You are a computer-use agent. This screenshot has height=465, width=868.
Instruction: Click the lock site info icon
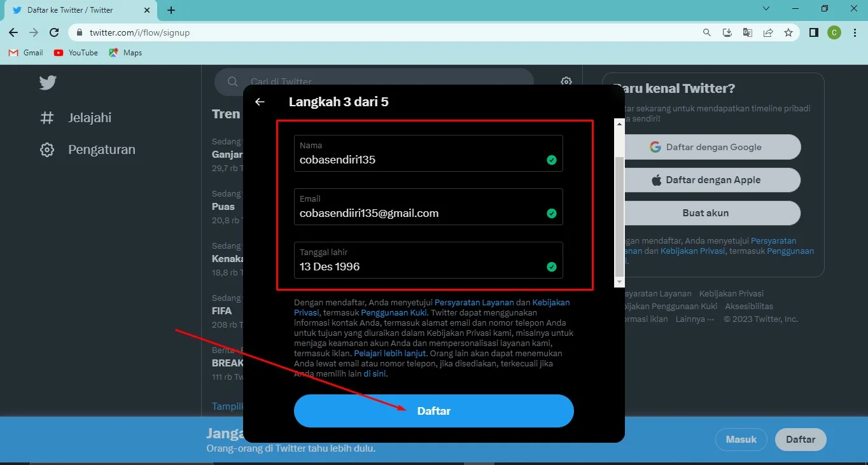point(80,32)
